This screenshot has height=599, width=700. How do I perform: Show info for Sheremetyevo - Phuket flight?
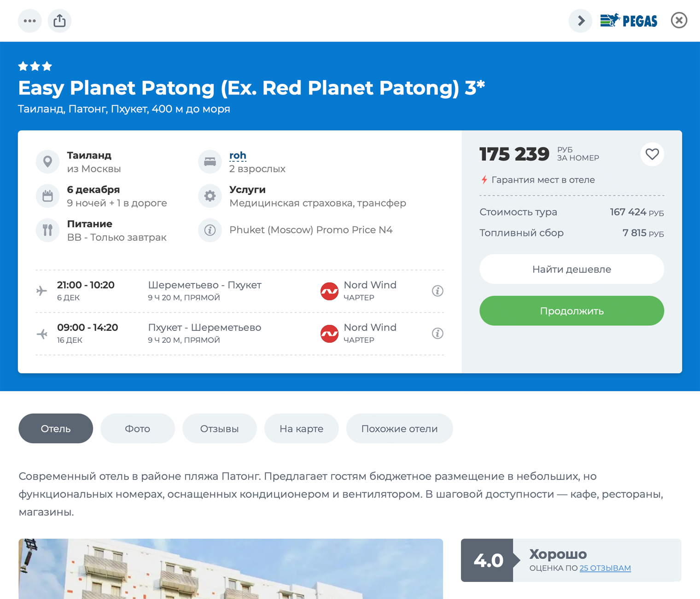[x=437, y=291]
